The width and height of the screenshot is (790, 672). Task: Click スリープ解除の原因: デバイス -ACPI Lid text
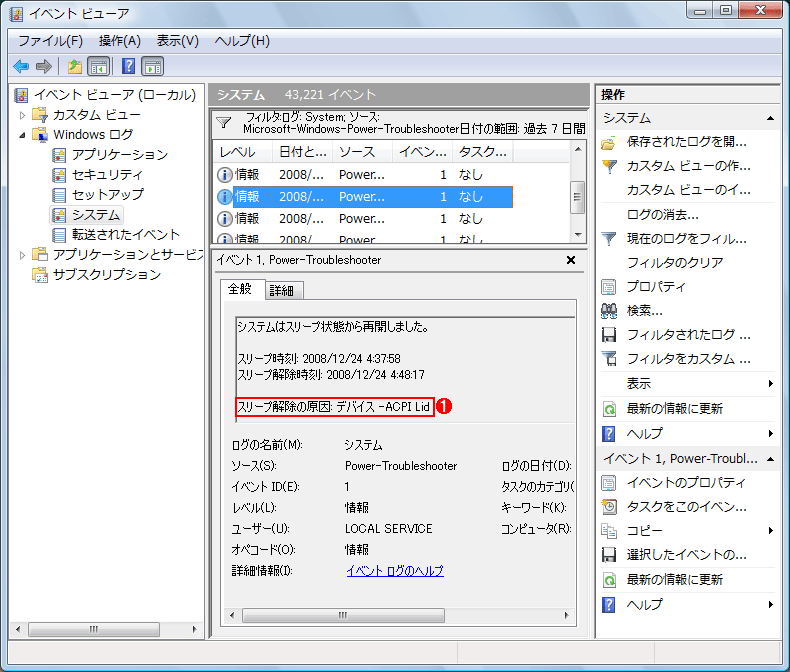point(334,407)
